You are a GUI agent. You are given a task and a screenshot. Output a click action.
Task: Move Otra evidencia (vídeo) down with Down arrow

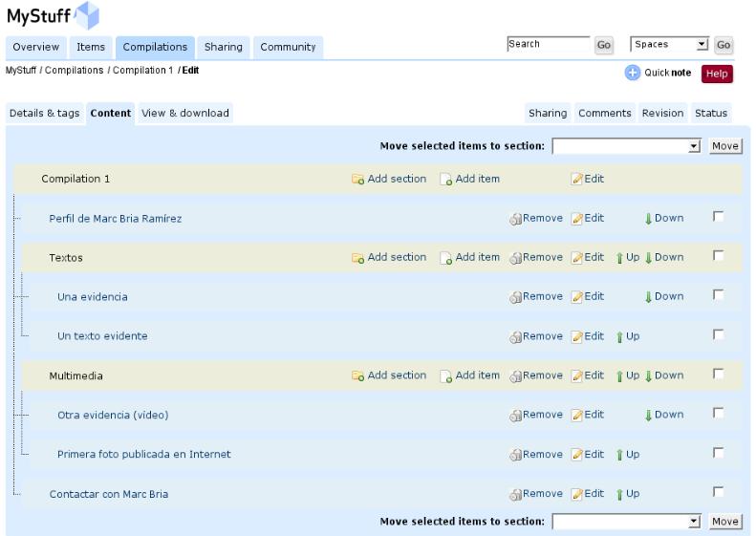click(x=649, y=416)
